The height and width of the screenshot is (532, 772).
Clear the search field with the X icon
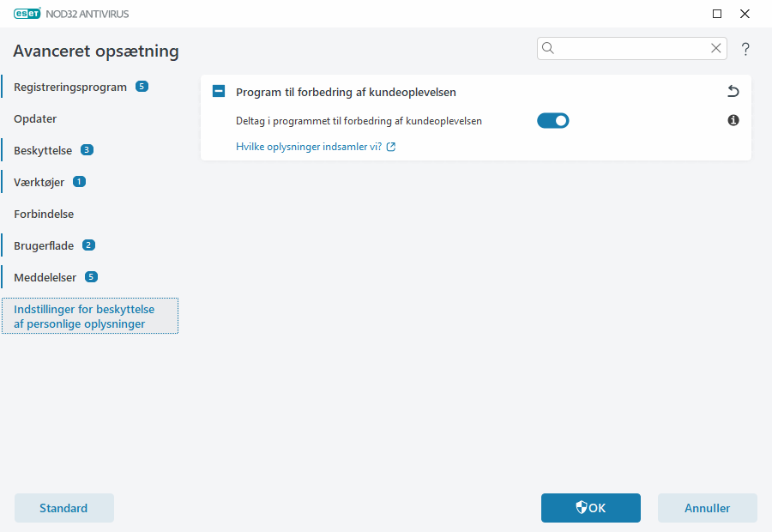715,48
